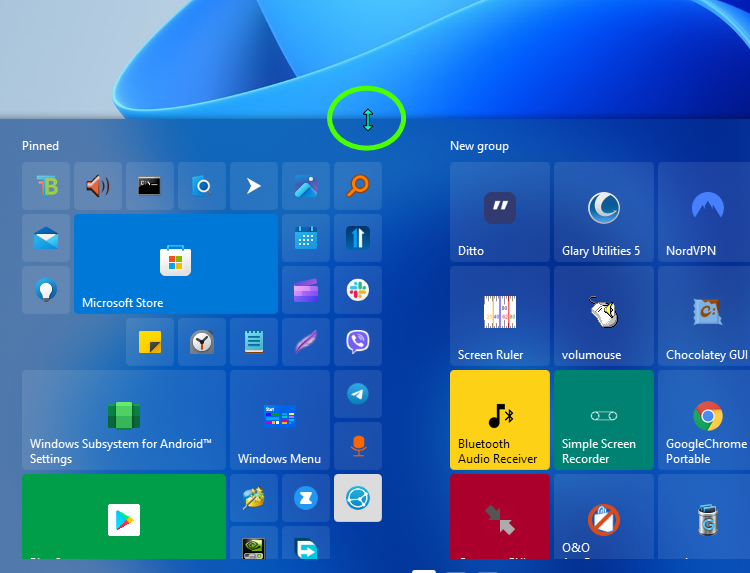Image resolution: width=750 pixels, height=573 pixels.
Task: Open the trash can G uninstaller tile
Action: 704,517
